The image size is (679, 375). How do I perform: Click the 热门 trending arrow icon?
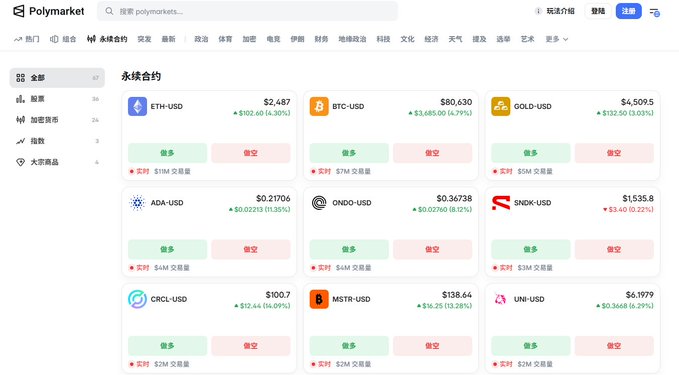click(x=18, y=39)
